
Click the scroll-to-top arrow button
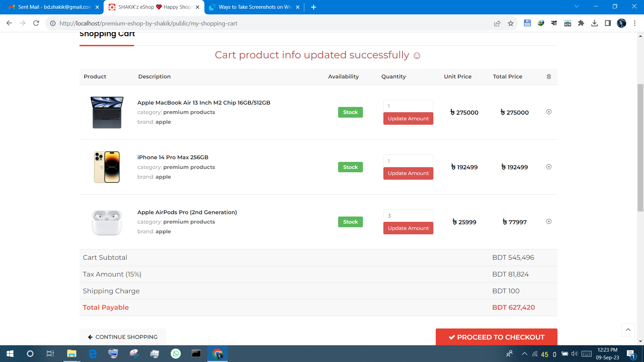[x=628, y=330]
